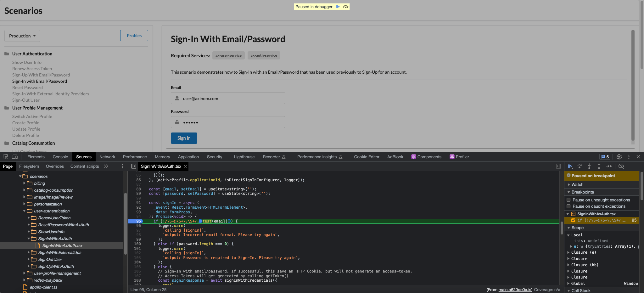
Task: Open DevTools Settings gear icon
Action: [x=619, y=156]
